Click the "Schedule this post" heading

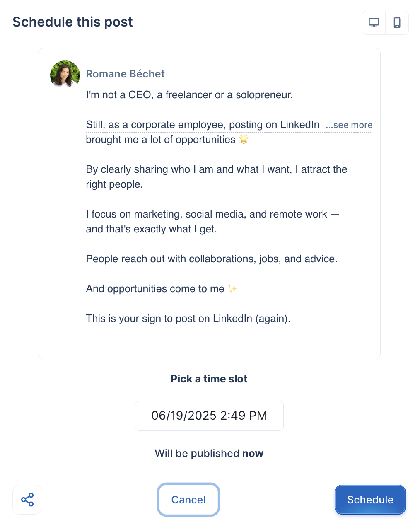coord(72,22)
